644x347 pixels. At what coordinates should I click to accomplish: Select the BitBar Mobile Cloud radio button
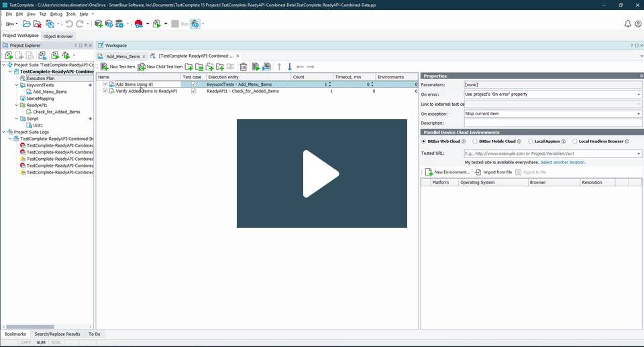[475, 141]
